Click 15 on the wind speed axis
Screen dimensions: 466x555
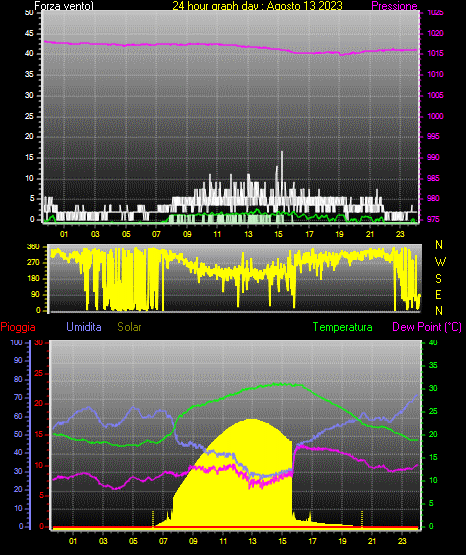click(x=29, y=157)
